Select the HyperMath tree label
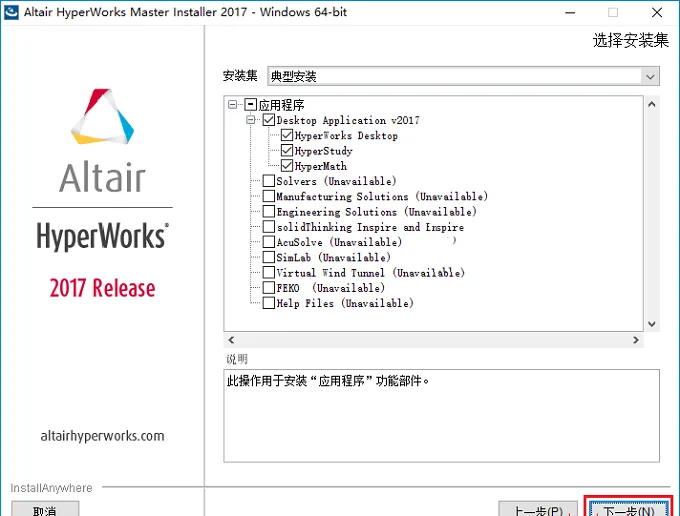Image resolution: width=680 pixels, height=516 pixels. (320, 166)
